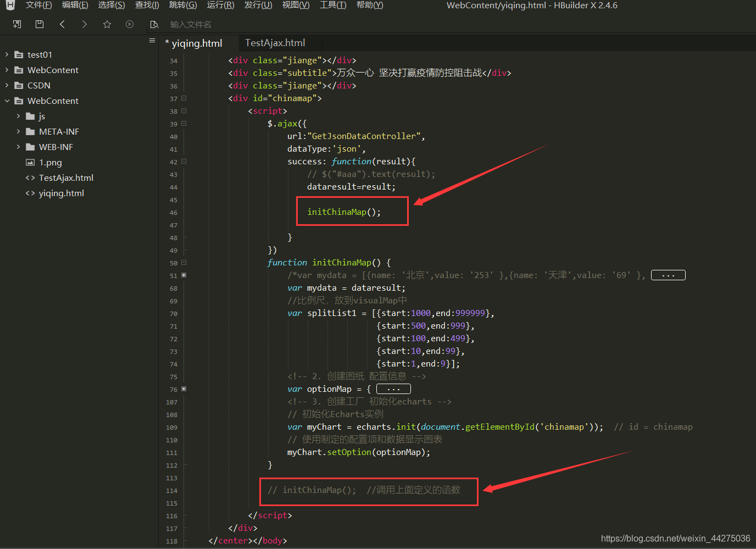Go back with the left arrow icon
This screenshot has height=549, width=756.
[x=62, y=24]
